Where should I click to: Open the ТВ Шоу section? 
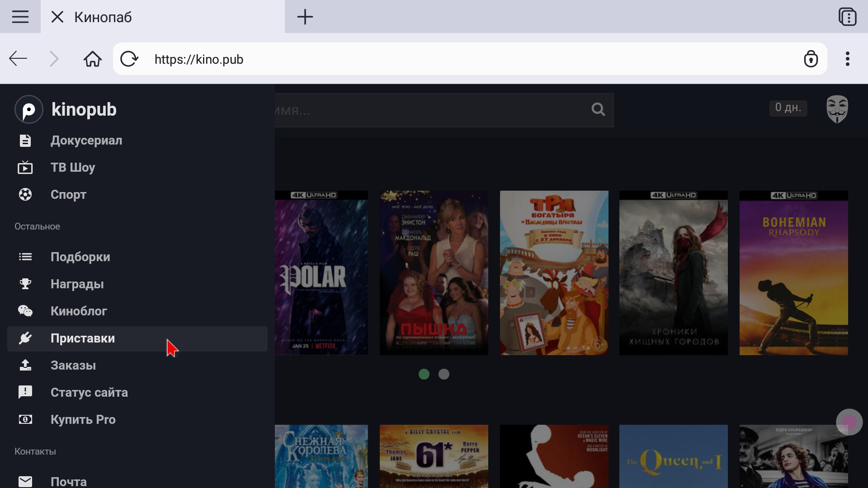click(x=73, y=168)
